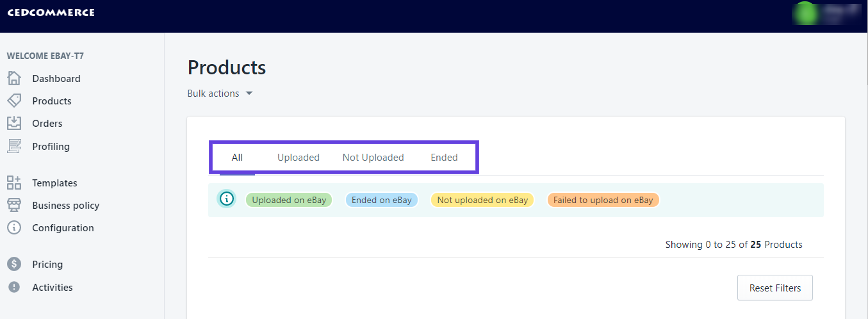Select the Ended tab
The image size is (868, 319).
click(x=444, y=158)
